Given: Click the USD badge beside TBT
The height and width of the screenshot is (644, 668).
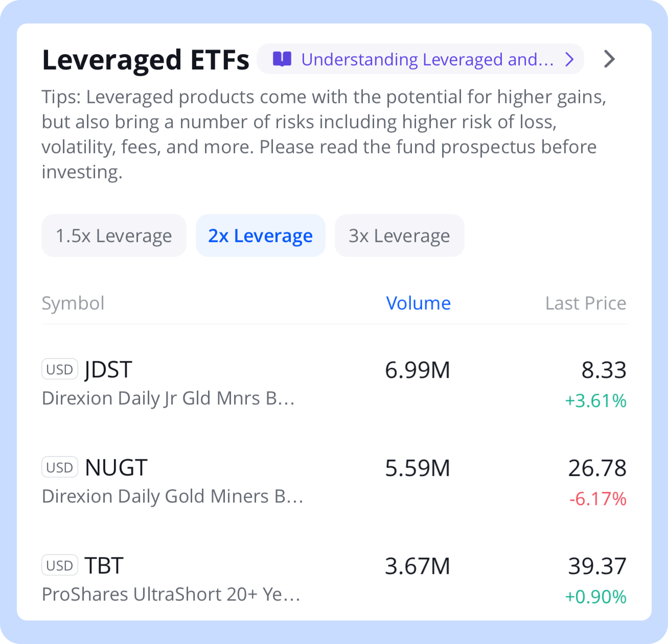Looking at the screenshot, I should click(x=60, y=565).
